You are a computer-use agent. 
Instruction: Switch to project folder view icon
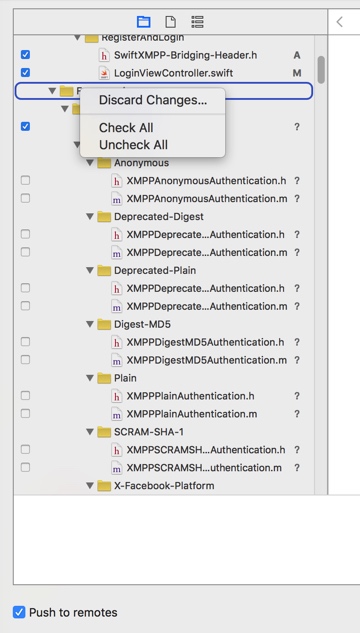point(144,21)
